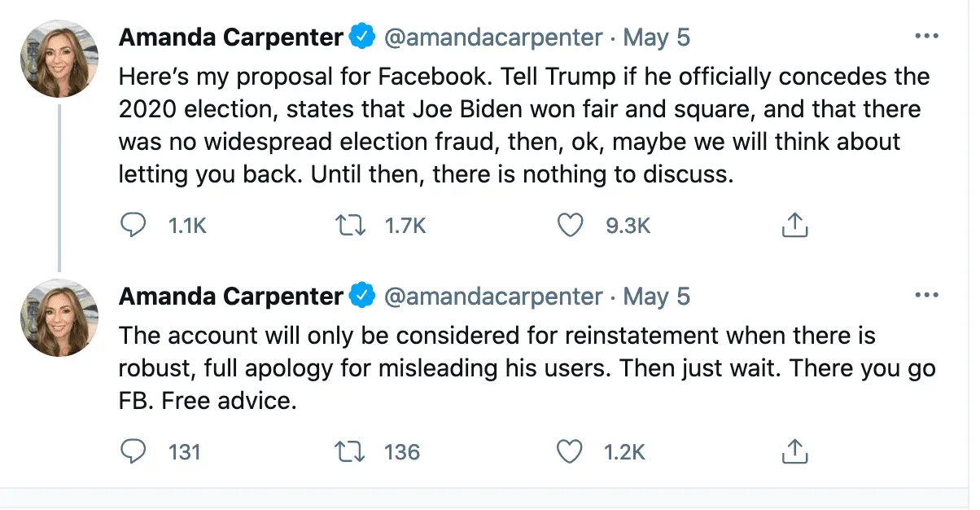This screenshot has width=980, height=510.
Task: Open the more options menu on first tweet
Action: click(927, 37)
